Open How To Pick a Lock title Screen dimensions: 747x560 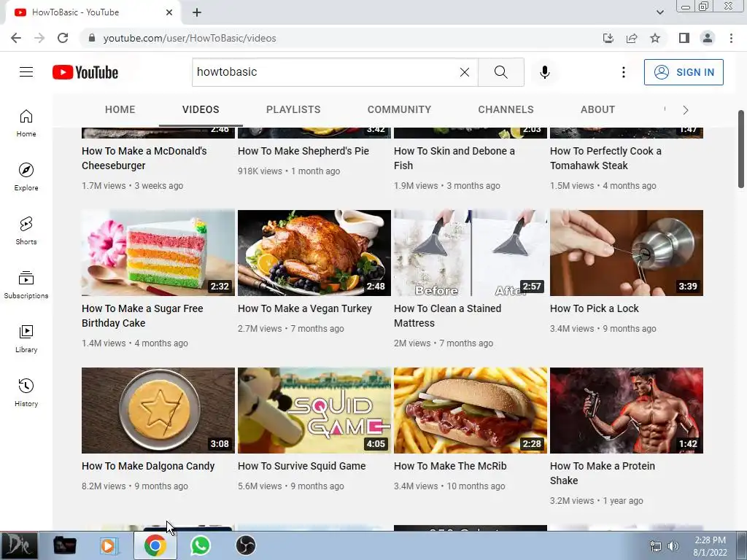pyautogui.click(x=594, y=308)
